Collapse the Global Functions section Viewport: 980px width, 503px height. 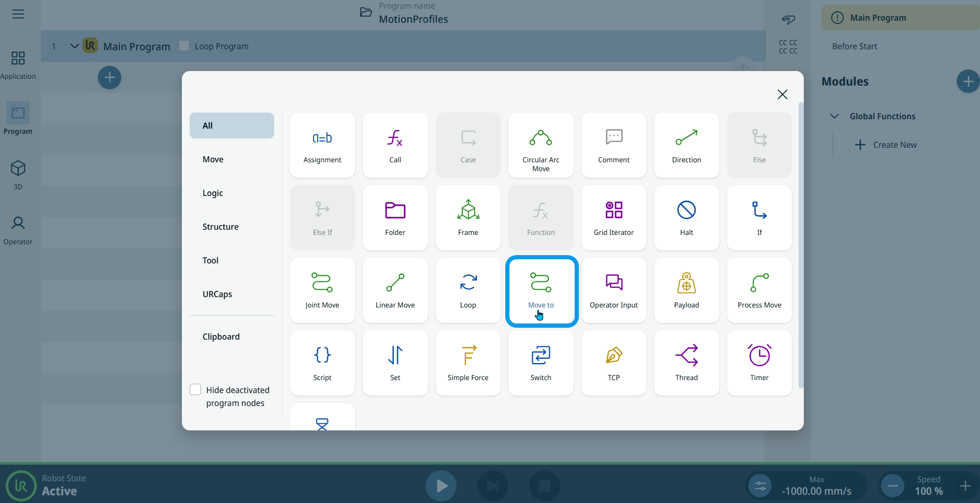tap(834, 116)
